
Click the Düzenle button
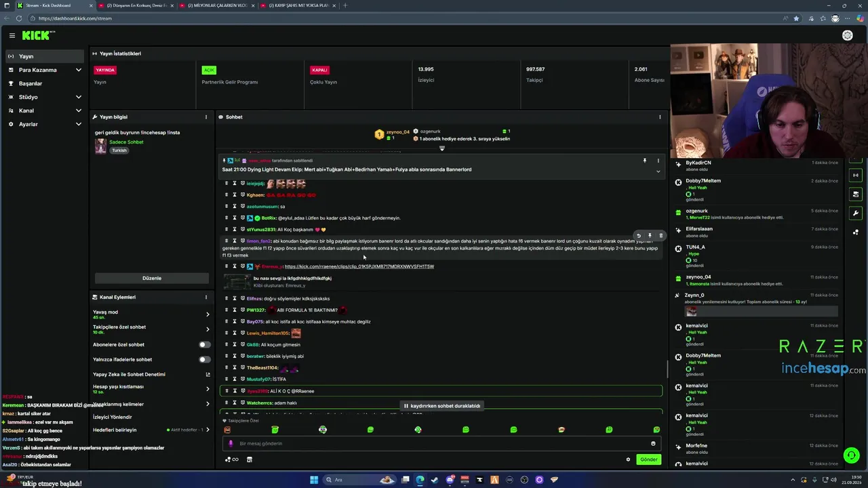(x=152, y=278)
